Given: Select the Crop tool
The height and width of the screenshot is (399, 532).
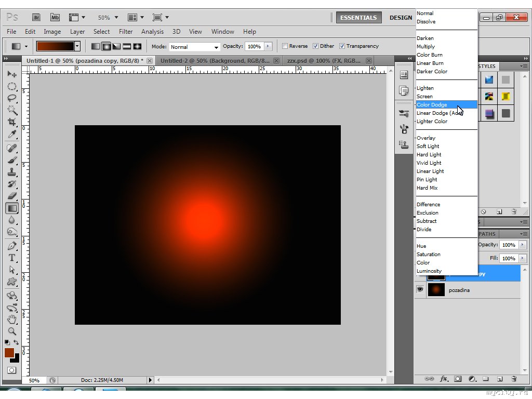Looking at the screenshot, I should point(11,122).
